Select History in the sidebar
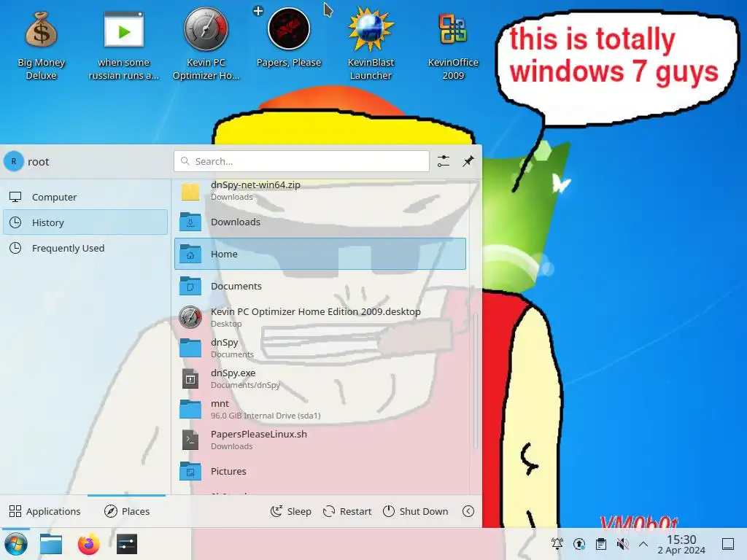The width and height of the screenshot is (747, 560). click(85, 222)
